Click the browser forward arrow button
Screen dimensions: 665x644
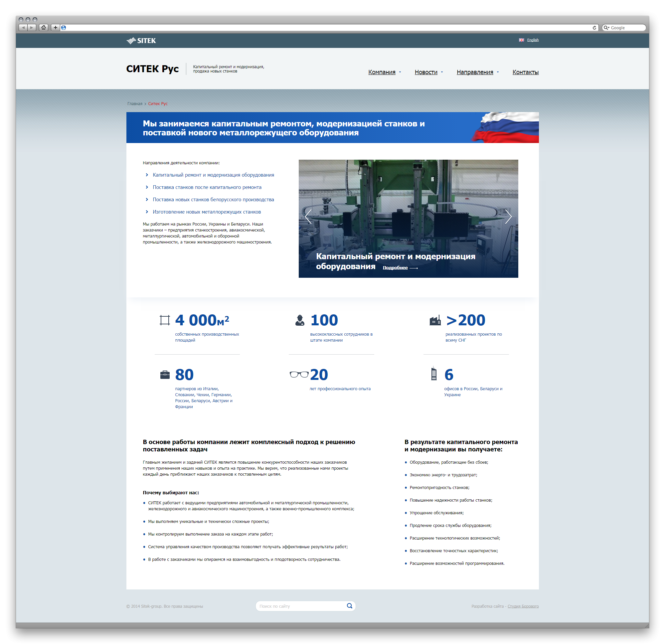pyautogui.click(x=32, y=28)
